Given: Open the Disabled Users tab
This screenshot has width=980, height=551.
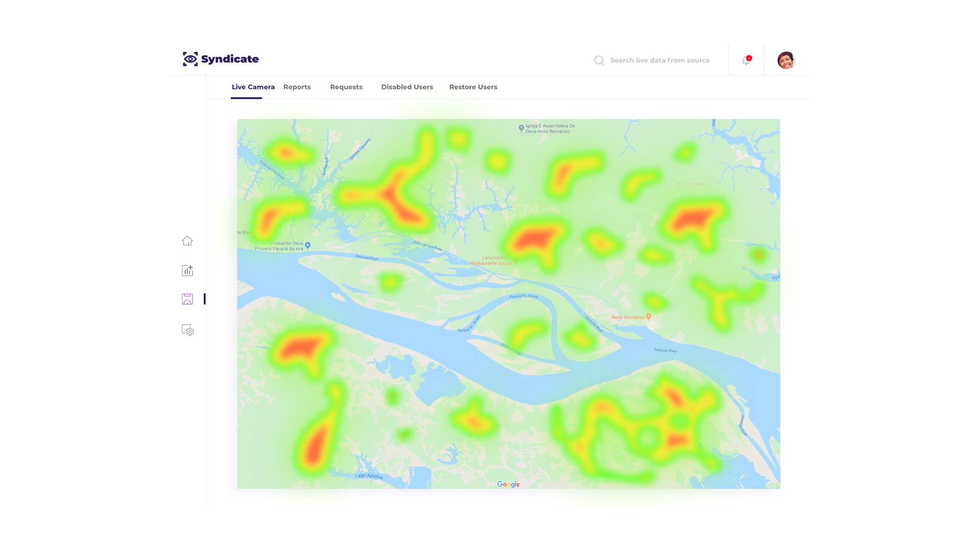Looking at the screenshot, I should (x=407, y=87).
